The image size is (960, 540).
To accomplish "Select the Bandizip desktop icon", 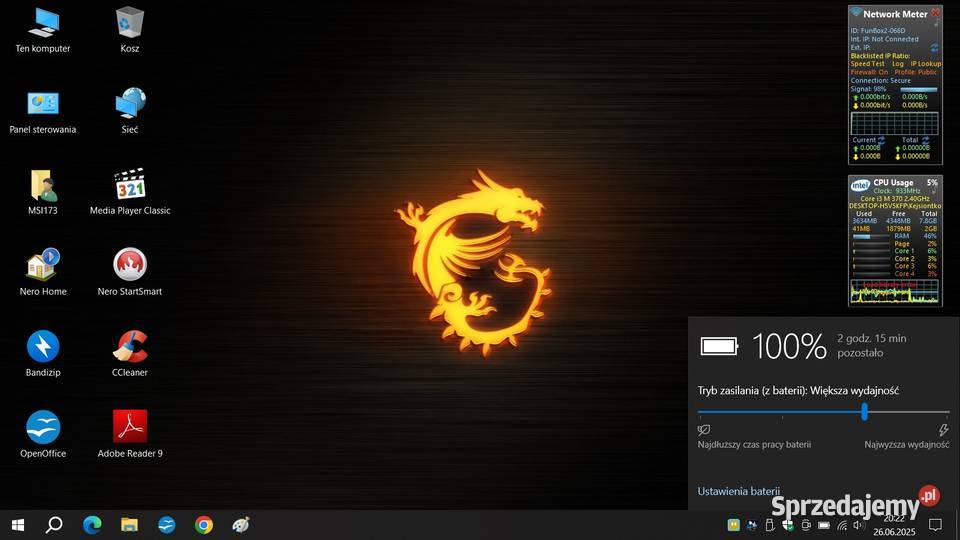I will click(43, 354).
